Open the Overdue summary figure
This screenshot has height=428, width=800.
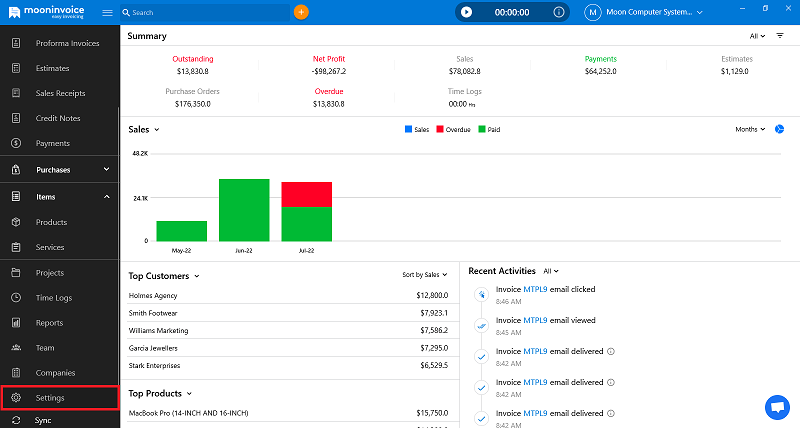(329, 104)
